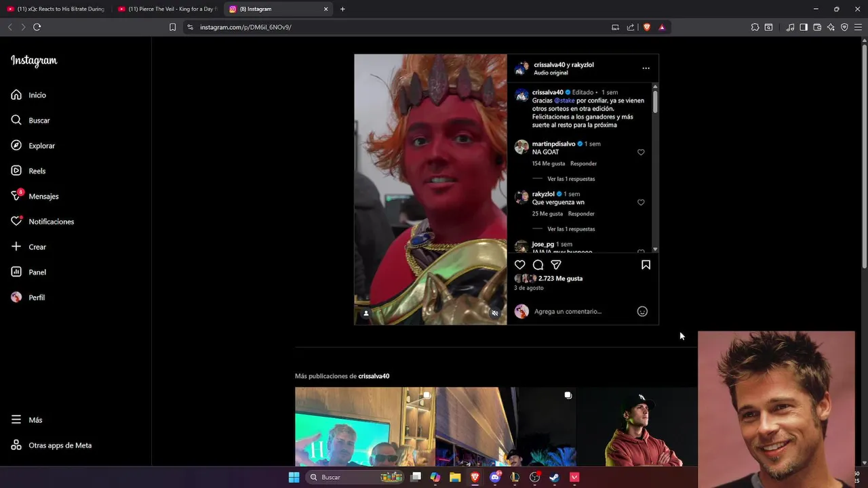This screenshot has height=488, width=868.
Task: Expand replies under rakyzlol's comment
Action: click(571, 229)
